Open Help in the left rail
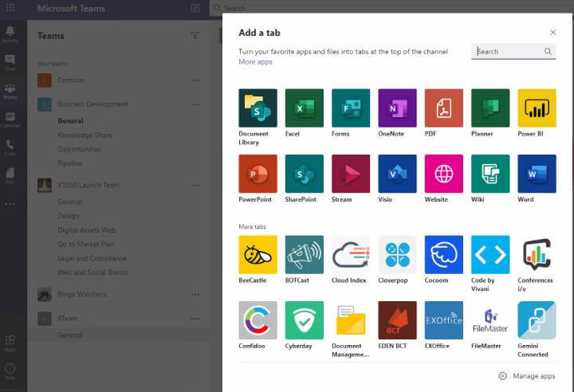Screen dimensions: 574x392 pos(10,371)
